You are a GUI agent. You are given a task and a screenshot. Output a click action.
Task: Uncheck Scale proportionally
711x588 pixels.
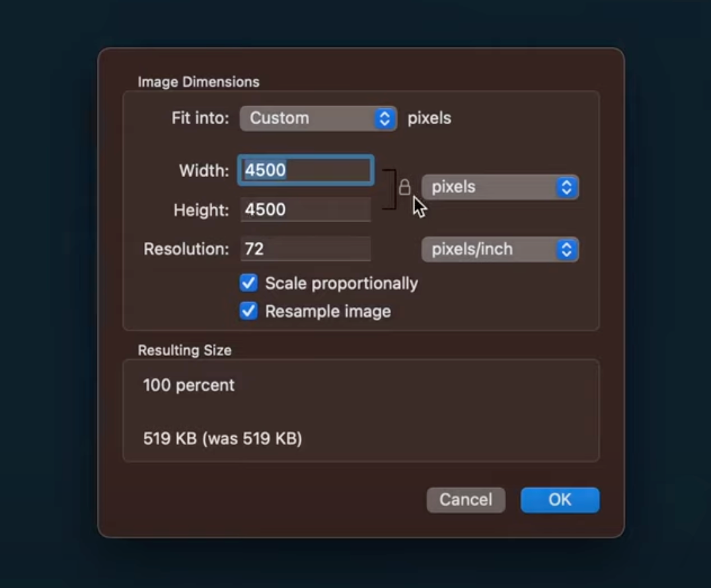248,283
